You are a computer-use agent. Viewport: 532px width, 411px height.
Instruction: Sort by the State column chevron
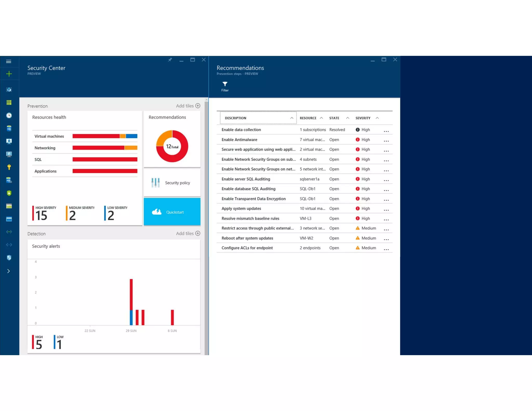point(348,118)
